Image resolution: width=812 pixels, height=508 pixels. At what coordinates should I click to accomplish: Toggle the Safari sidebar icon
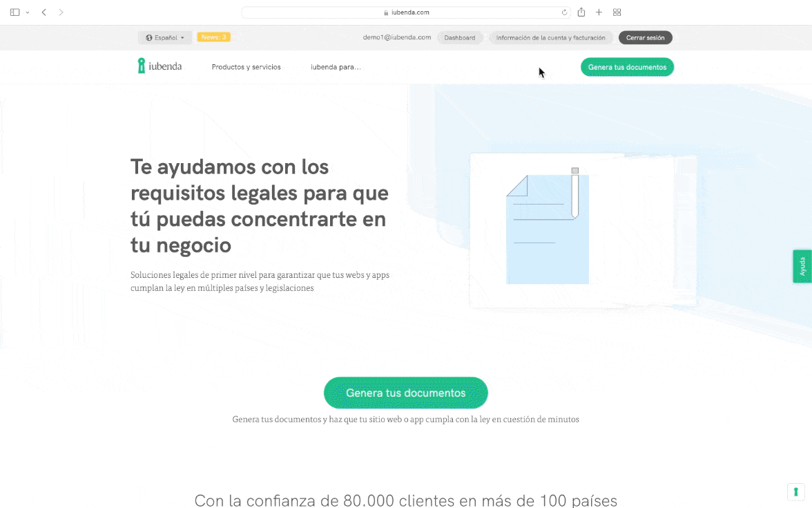click(14, 12)
